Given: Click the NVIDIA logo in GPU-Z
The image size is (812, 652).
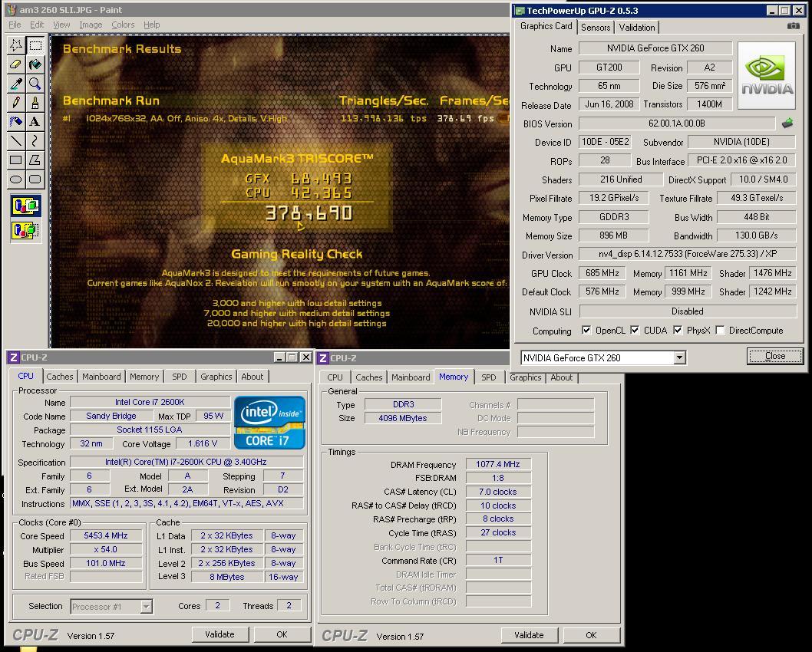Looking at the screenshot, I should click(x=767, y=75).
